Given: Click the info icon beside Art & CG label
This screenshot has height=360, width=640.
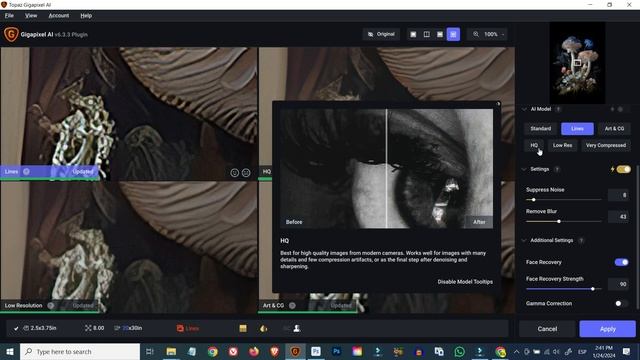Looking at the screenshot, I should tap(292, 305).
